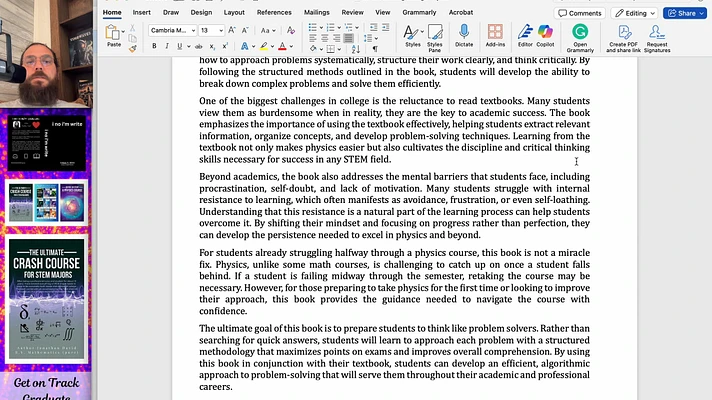Apply yellow text highlight color

pyautogui.click(x=264, y=46)
